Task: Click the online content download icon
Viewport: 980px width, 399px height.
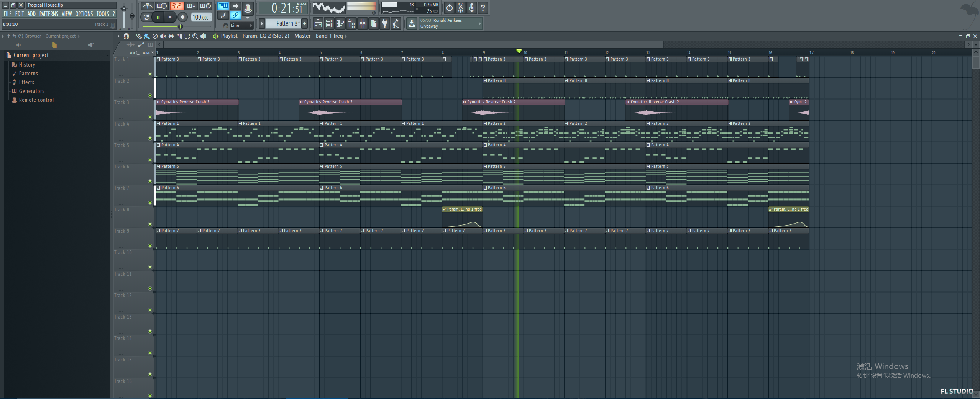Action: [x=412, y=24]
